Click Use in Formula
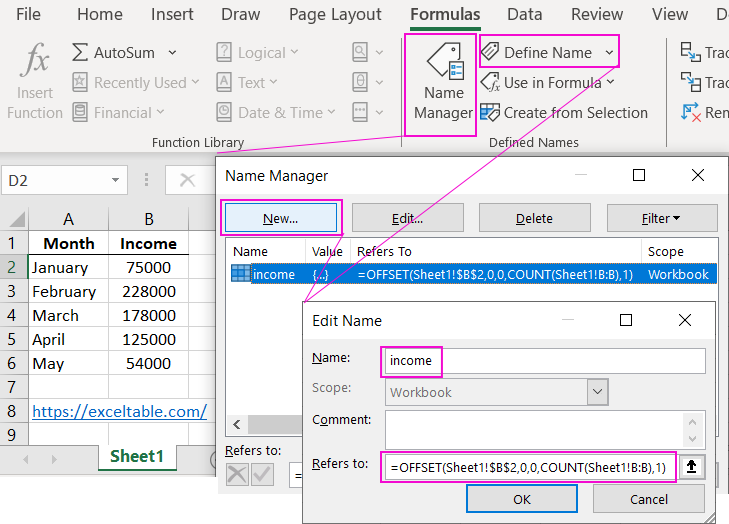 tap(549, 83)
